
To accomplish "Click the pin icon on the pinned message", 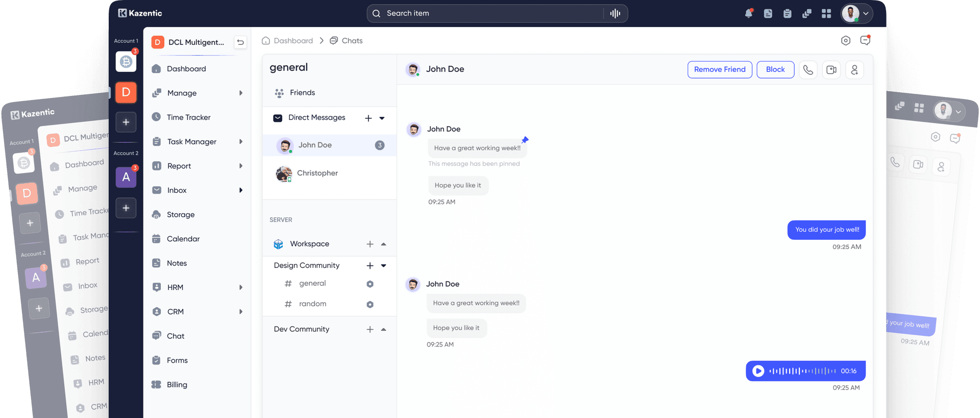I will pyautogui.click(x=525, y=140).
